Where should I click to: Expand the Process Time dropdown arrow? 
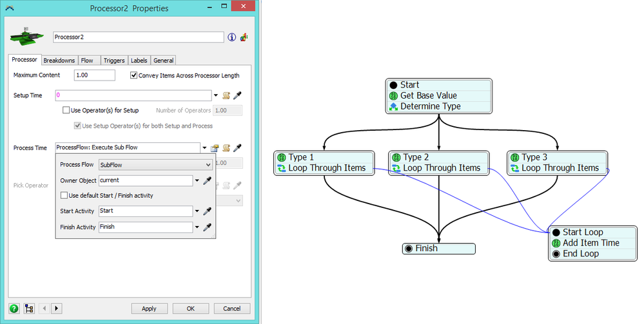point(204,148)
